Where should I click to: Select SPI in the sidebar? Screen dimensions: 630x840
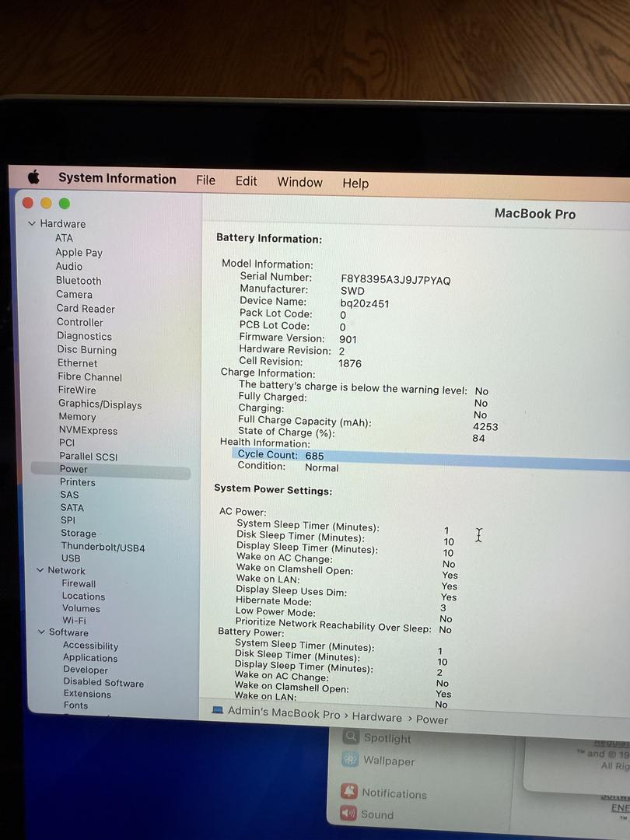[68, 520]
